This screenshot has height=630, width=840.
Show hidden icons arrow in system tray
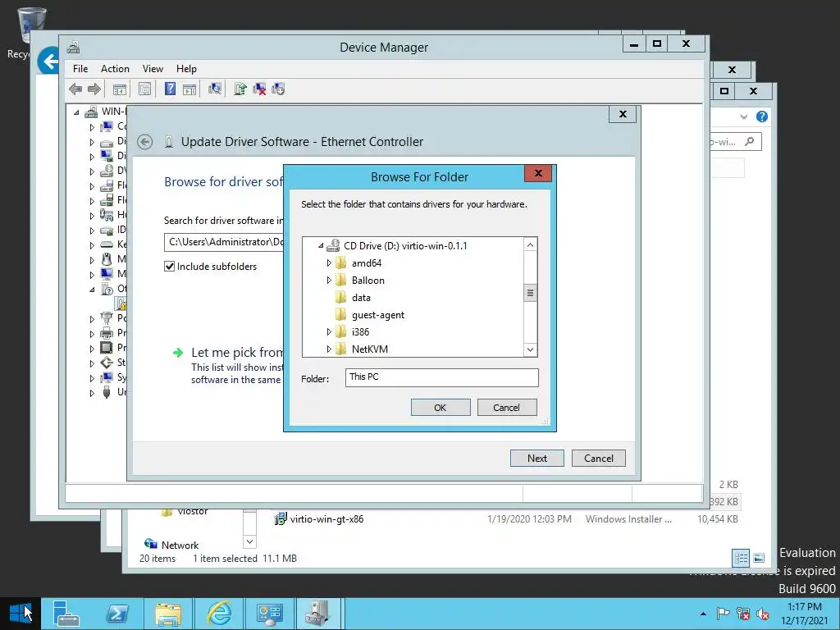pos(703,614)
